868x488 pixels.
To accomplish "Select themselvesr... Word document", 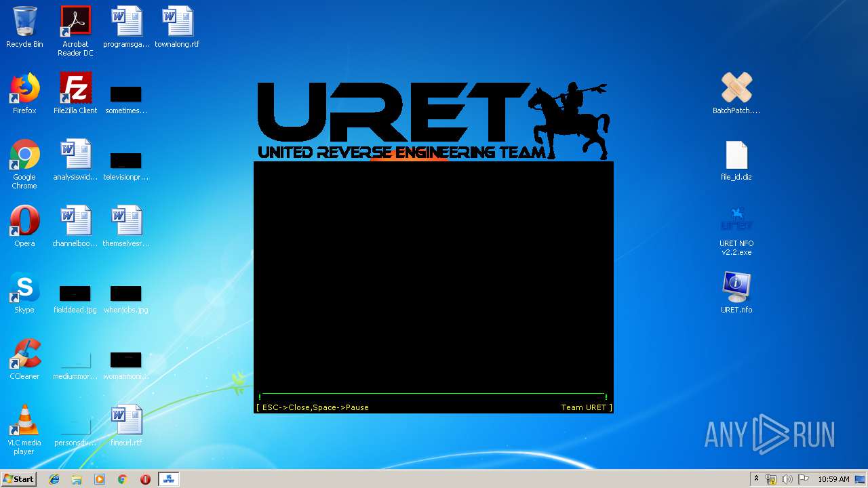I will (x=126, y=226).
